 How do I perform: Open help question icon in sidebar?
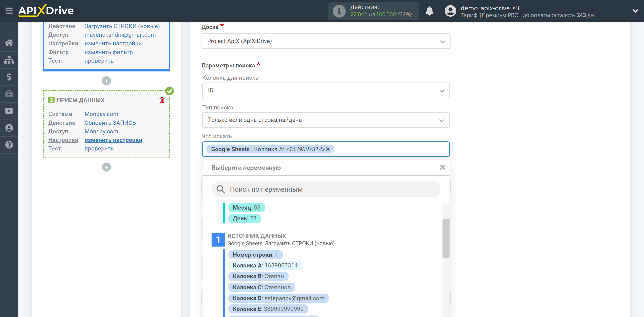coord(9,145)
